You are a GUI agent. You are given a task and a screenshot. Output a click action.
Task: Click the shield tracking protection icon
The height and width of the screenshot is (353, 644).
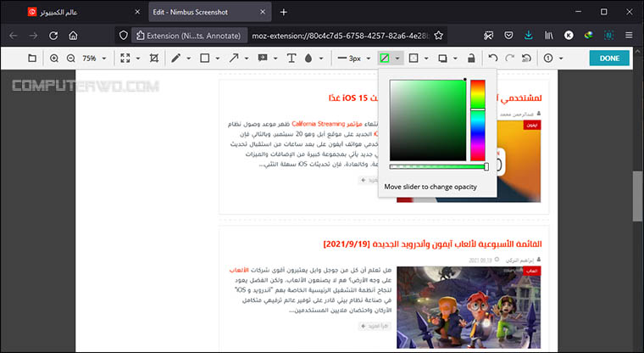[123, 36]
